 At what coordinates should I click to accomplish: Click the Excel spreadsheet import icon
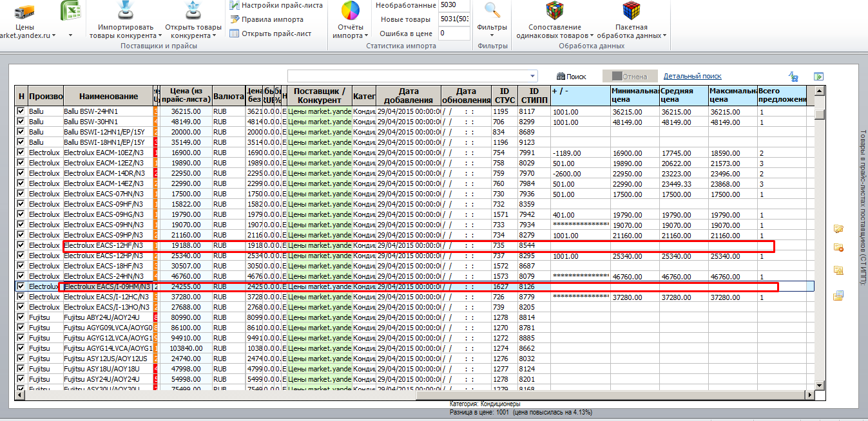[70, 10]
